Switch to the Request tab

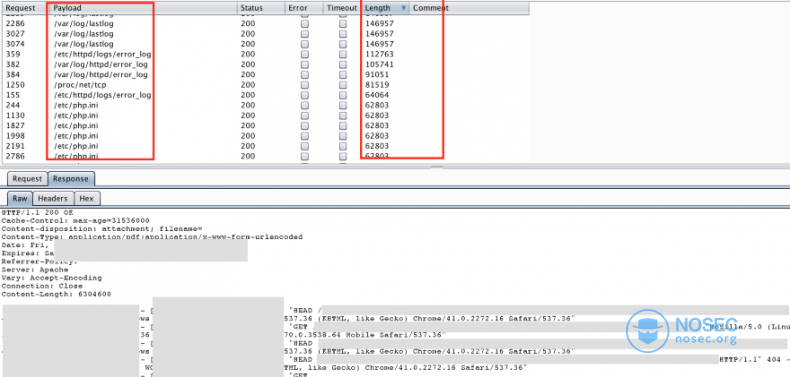(x=27, y=178)
